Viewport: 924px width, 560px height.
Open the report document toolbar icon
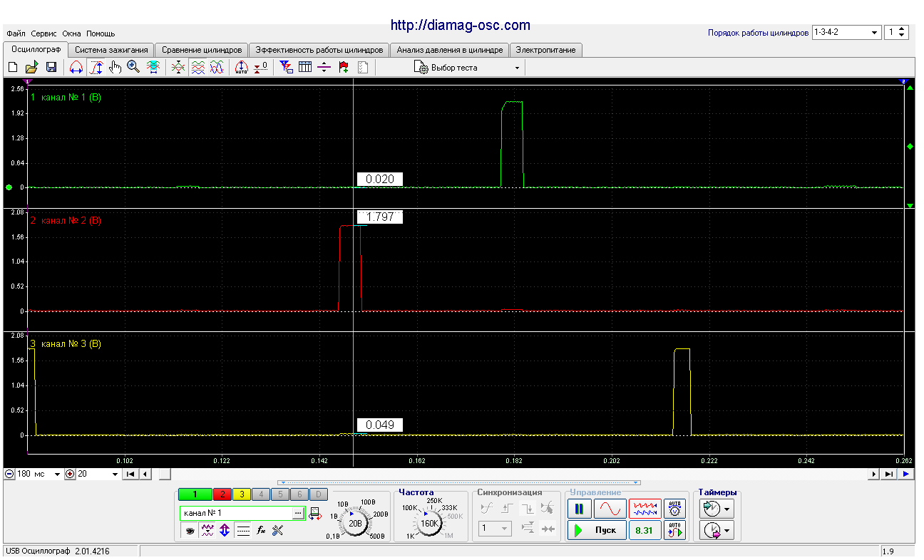pyautogui.click(x=363, y=67)
